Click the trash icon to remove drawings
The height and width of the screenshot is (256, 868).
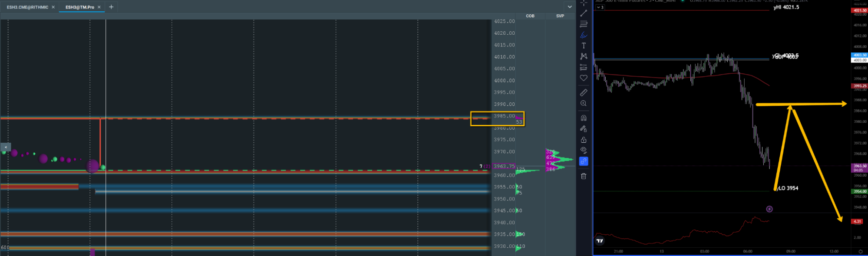(x=584, y=176)
